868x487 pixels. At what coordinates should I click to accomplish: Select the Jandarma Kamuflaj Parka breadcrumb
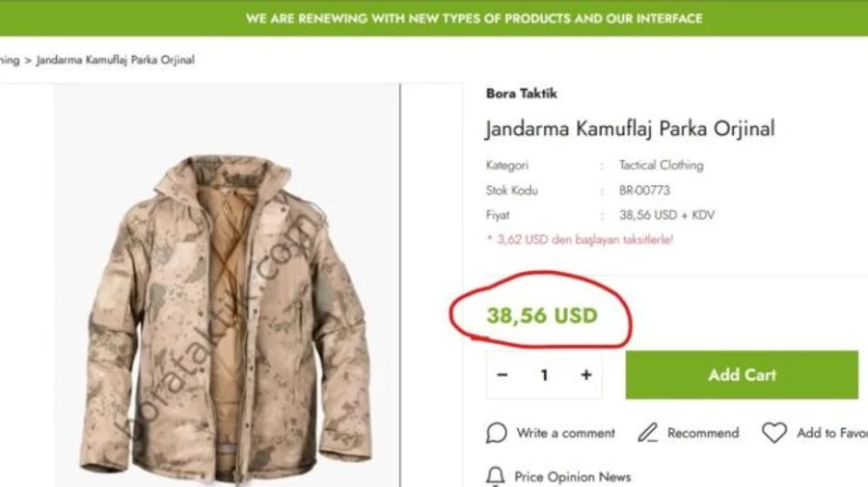coord(116,60)
